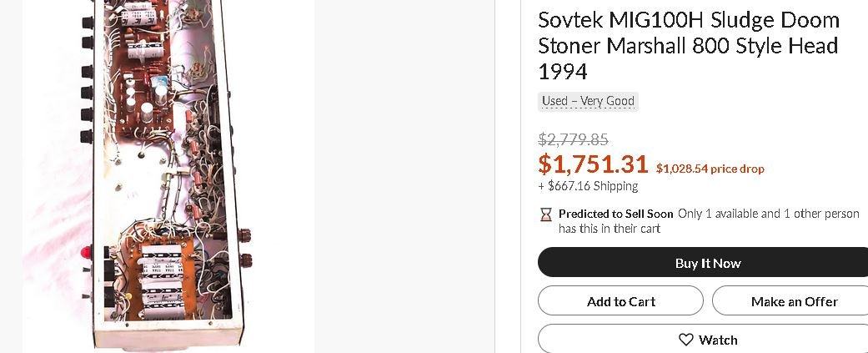Click the Predicted to Sell Soon label

coord(615,214)
